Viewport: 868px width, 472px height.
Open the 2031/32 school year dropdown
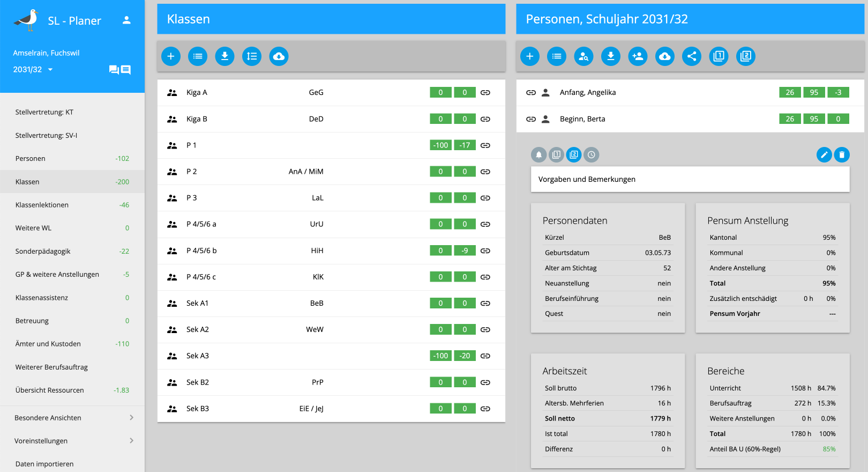[x=33, y=70]
